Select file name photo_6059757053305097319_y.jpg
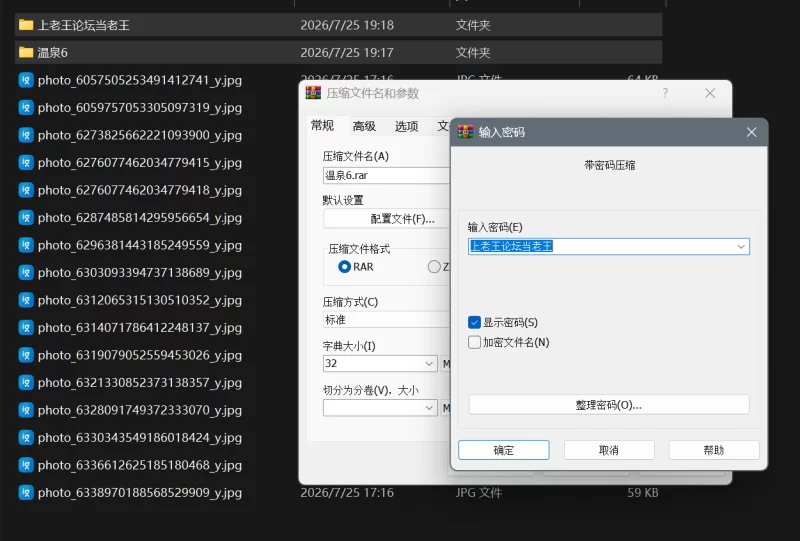The width and height of the screenshot is (800, 541). point(140,108)
